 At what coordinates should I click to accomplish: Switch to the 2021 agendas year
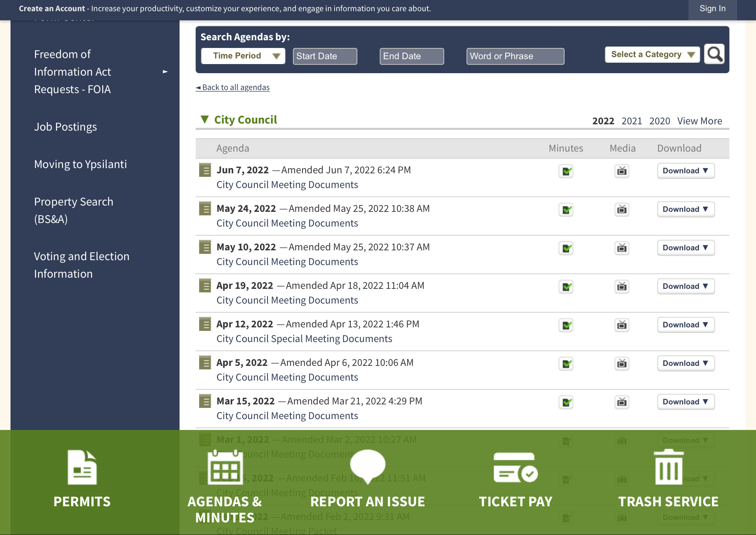tap(631, 121)
